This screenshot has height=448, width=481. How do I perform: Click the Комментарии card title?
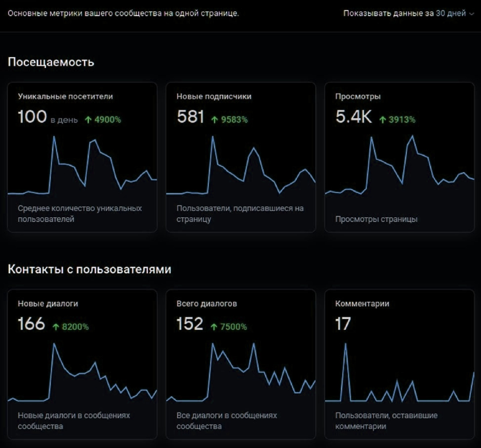coord(362,304)
